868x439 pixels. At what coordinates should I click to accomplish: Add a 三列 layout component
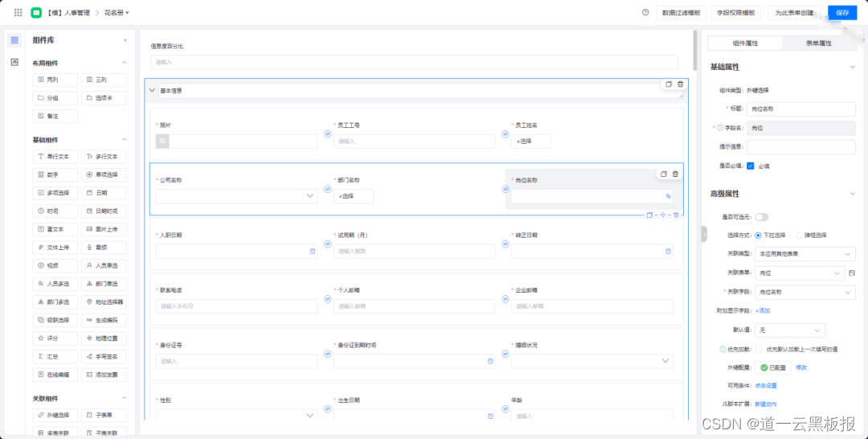tap(104, 80)
